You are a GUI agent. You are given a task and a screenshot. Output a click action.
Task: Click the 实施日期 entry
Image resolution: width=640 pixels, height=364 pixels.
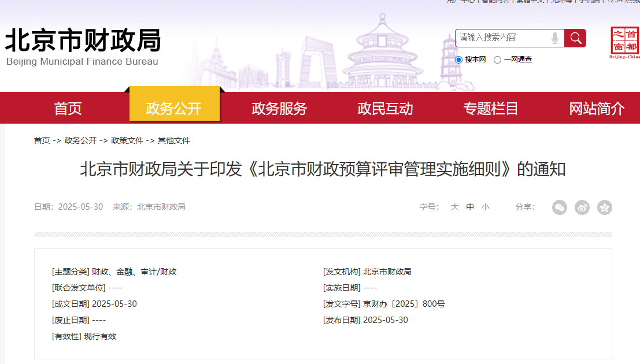(x=350, y=288)
